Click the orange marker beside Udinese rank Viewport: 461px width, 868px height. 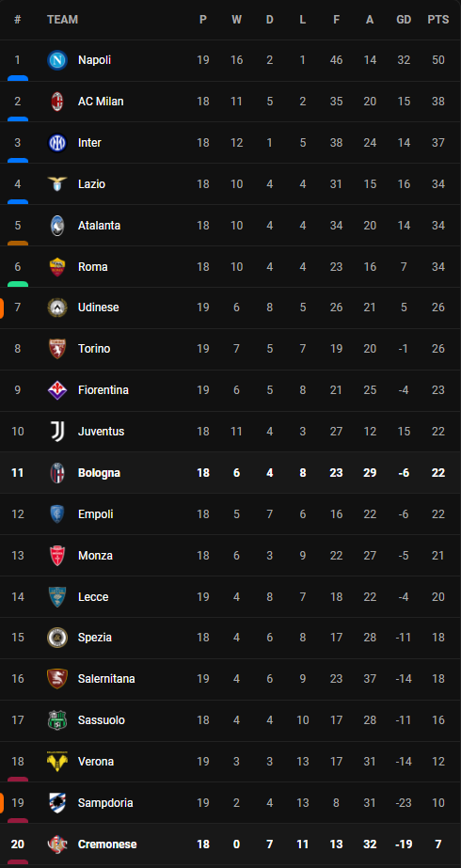2,308
